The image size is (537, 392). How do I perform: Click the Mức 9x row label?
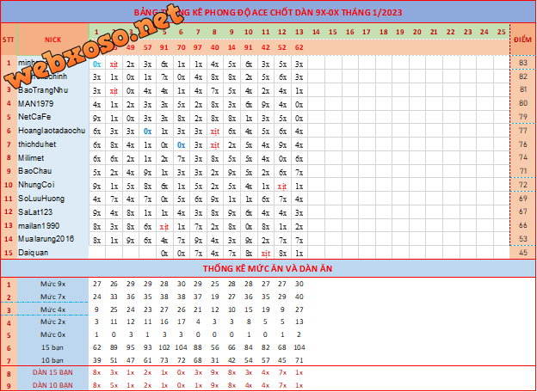coord(52,284)
